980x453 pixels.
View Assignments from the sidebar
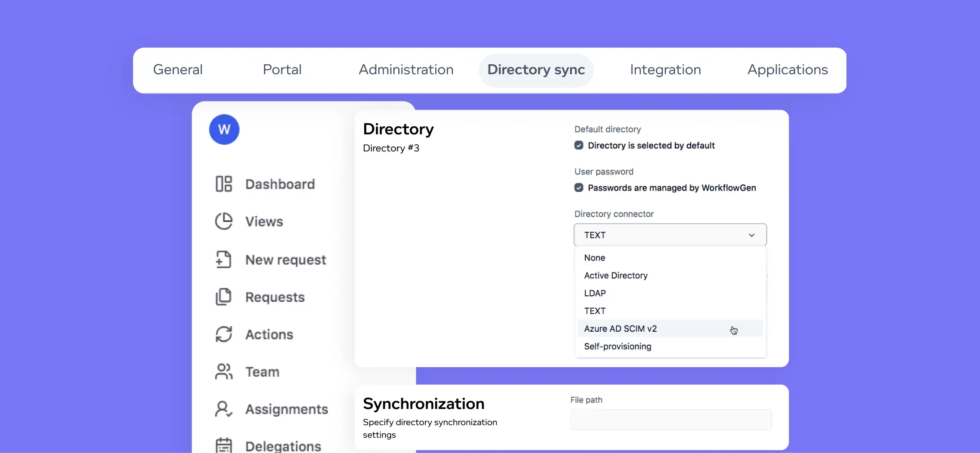(286, 409)
